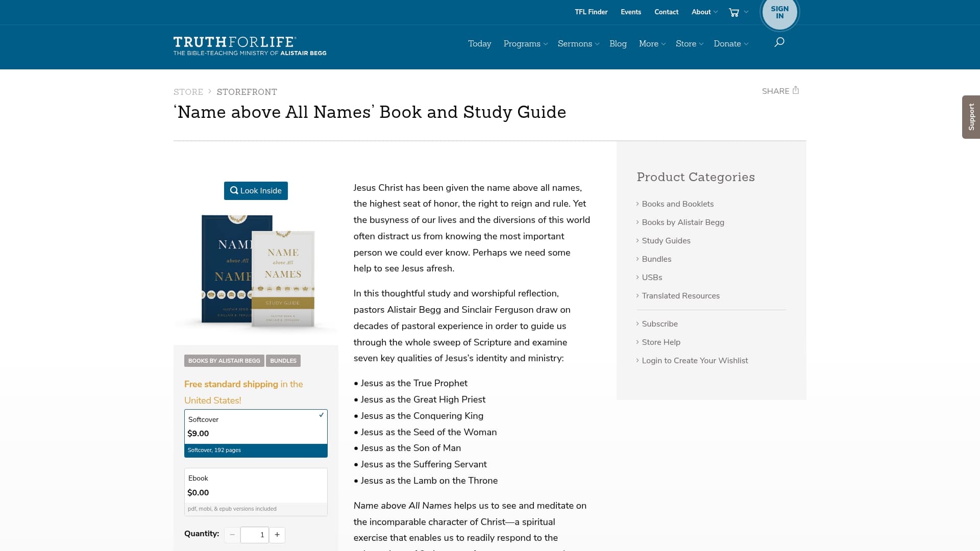Click the Bundles tag
Image resolution: width=980 pixels, height=551 pixels.
click(283, 361)
